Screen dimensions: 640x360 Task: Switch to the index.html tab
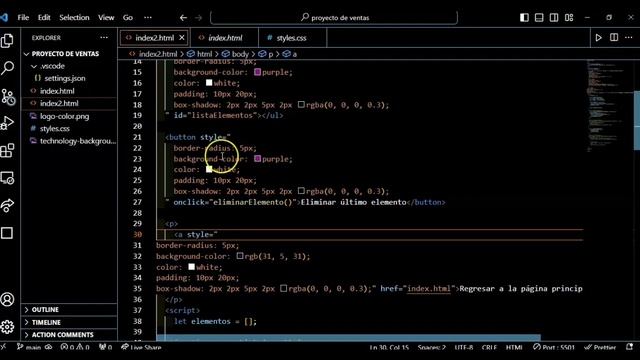tap(224, 38)
